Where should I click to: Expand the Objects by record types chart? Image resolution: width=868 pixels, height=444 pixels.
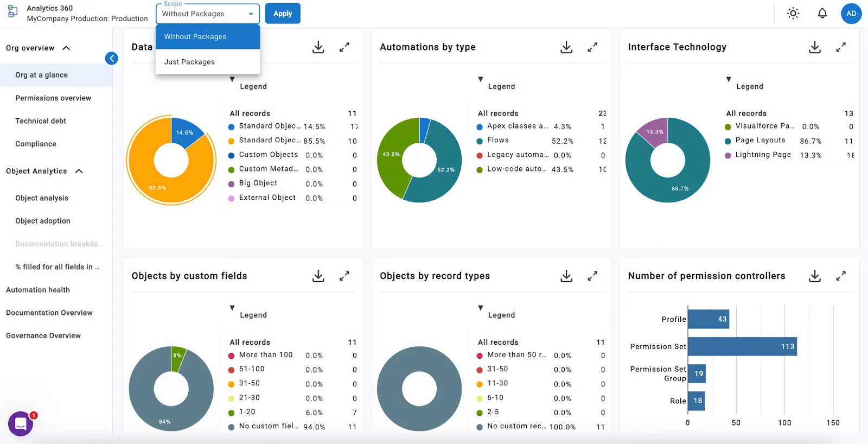[592, 276]
